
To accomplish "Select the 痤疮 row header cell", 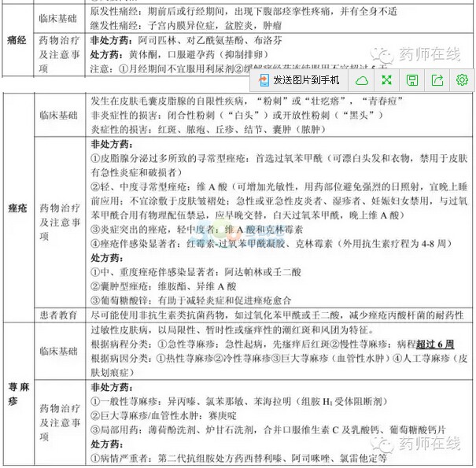I will tap(18, 208).
